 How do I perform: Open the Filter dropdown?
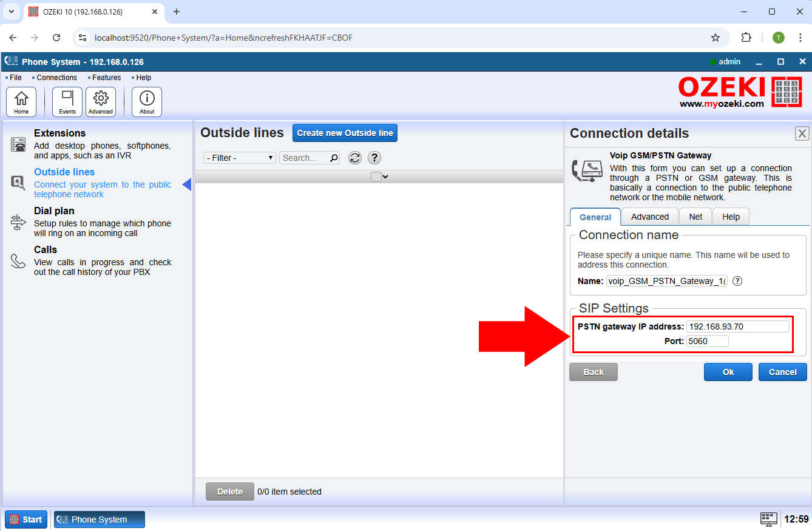click(x=240, y=158)
